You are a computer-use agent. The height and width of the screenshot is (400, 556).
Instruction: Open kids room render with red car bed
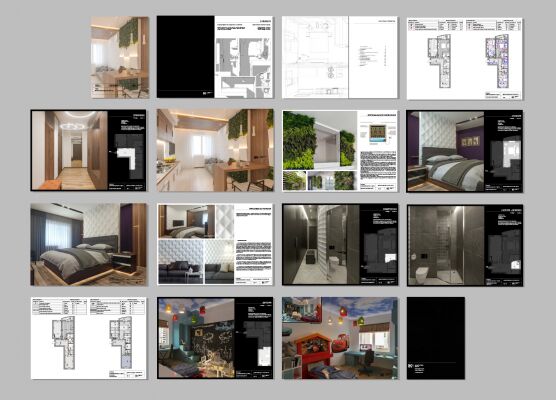(340, 338)
